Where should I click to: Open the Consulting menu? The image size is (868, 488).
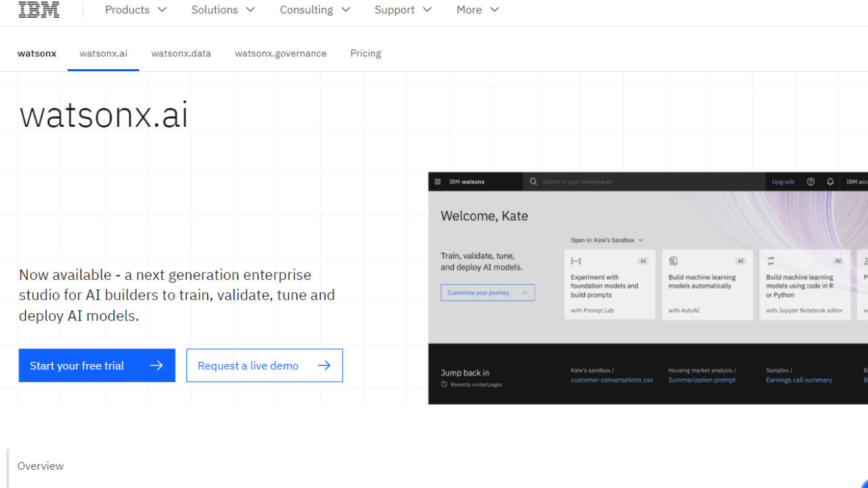315,9
